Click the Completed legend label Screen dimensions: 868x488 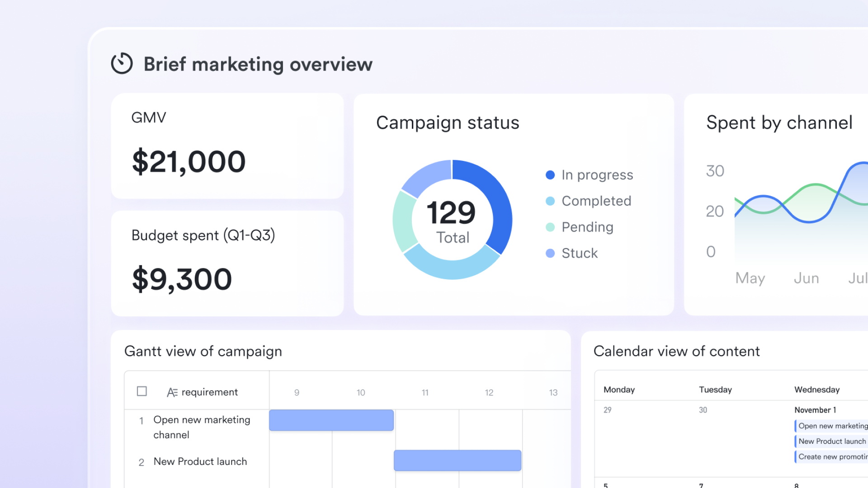596,201
